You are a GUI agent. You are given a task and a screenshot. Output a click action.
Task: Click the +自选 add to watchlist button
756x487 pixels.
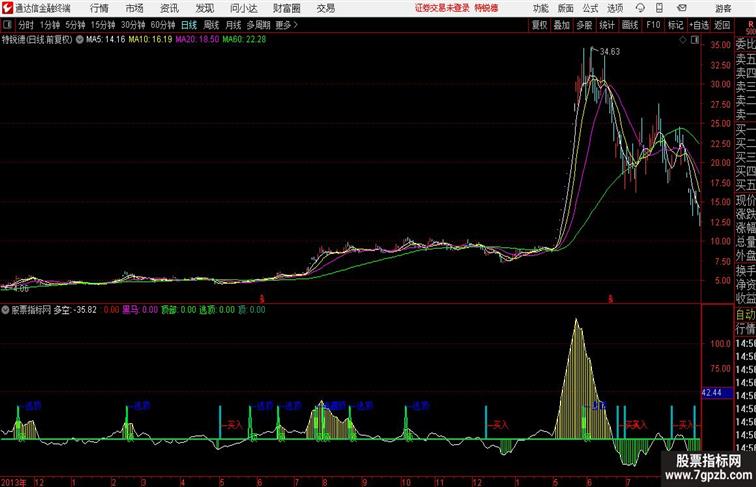point(699,25)
